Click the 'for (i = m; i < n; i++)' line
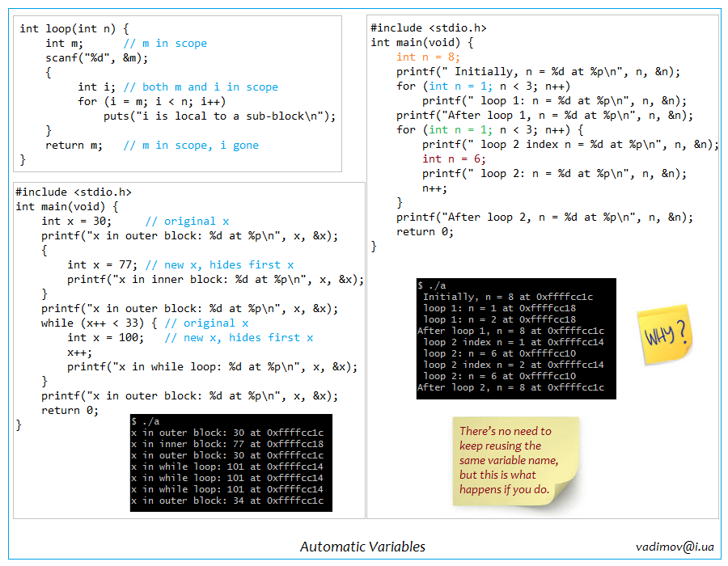 [x=151, y=102]
